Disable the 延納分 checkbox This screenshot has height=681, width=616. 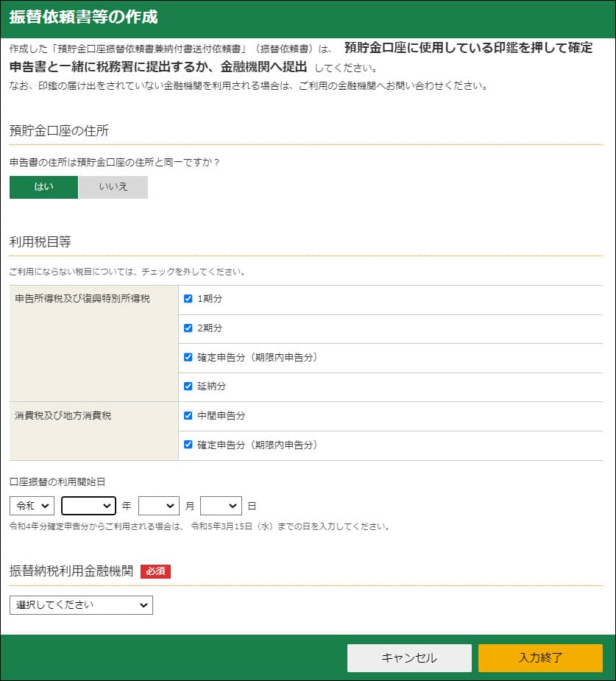coord(188,387)
